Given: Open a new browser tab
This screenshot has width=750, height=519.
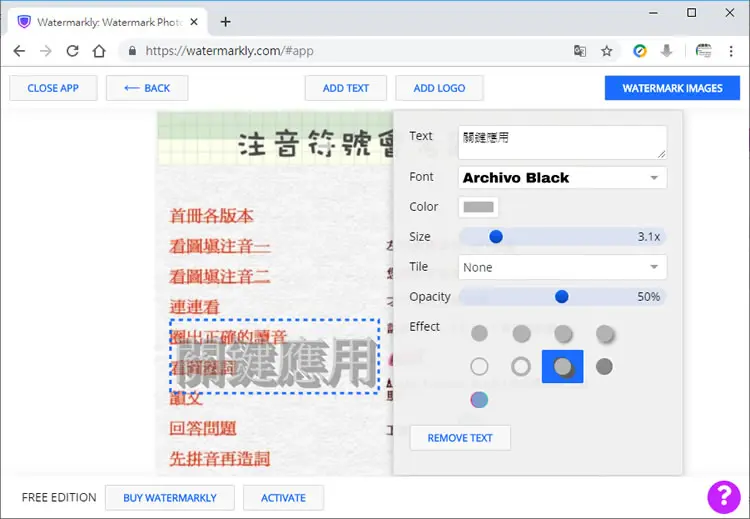Looking at the screenshot, I should pyautogui.click(x=226, y=22).
